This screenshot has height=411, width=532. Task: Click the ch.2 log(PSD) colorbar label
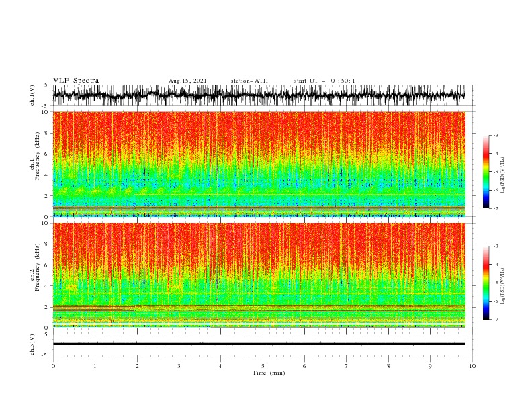coord(502,285)
